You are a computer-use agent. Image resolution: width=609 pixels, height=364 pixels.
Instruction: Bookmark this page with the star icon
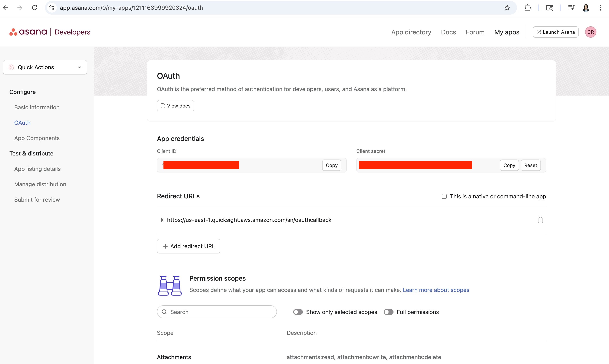click(x=507, y=8)
